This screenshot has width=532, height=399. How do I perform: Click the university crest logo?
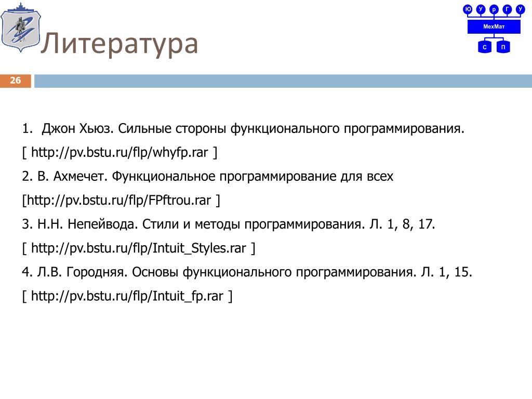(x=21, y=28)
